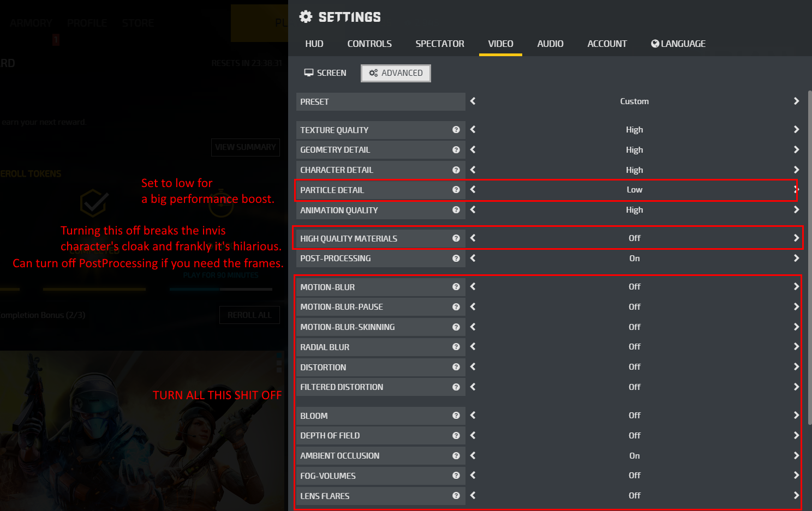Click the settings list vertical scrollbar
This screenshot has height=511, width=812.
click(809, 256)
